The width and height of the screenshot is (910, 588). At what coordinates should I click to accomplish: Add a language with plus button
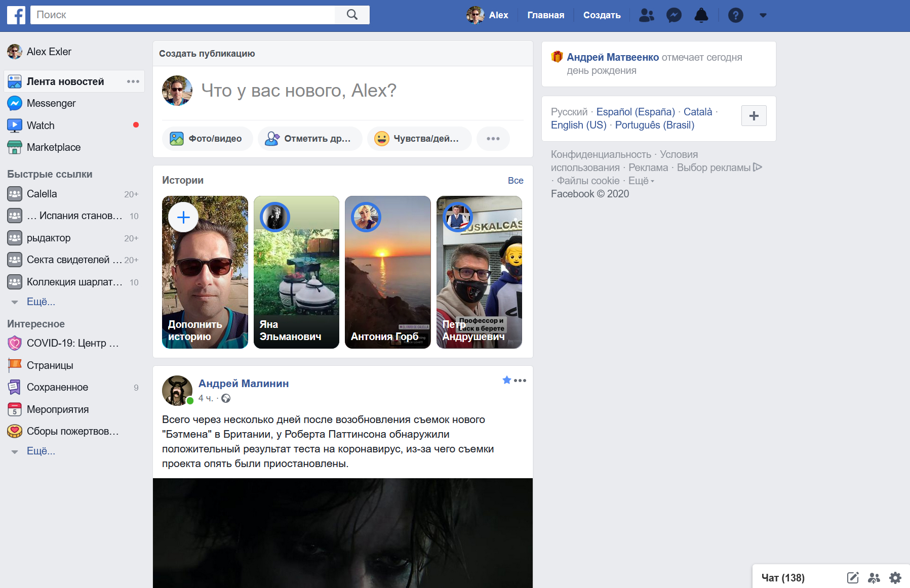click(754, 116)
